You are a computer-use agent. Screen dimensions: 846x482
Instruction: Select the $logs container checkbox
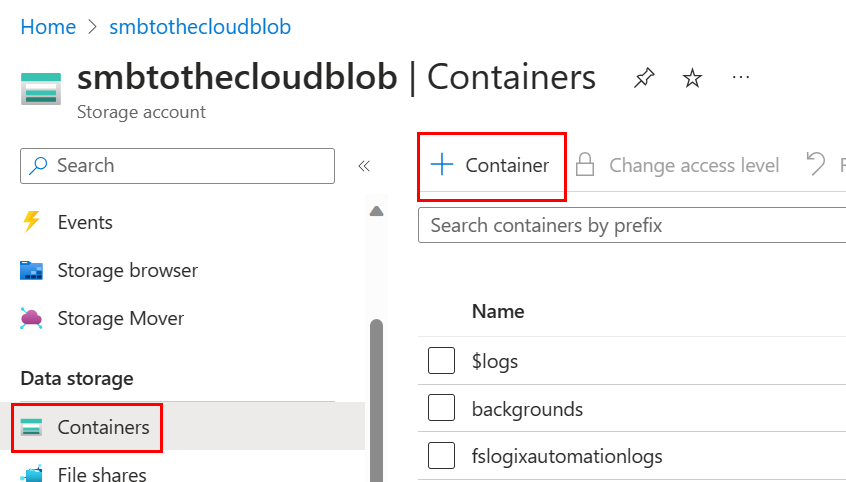441,361
